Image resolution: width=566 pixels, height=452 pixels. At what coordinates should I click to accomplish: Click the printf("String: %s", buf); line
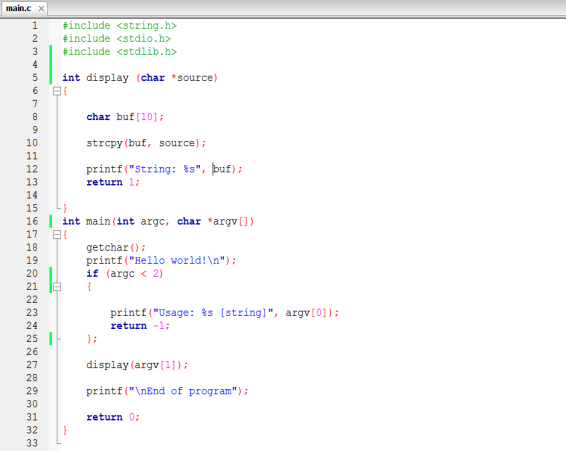(x=164, y=169)
